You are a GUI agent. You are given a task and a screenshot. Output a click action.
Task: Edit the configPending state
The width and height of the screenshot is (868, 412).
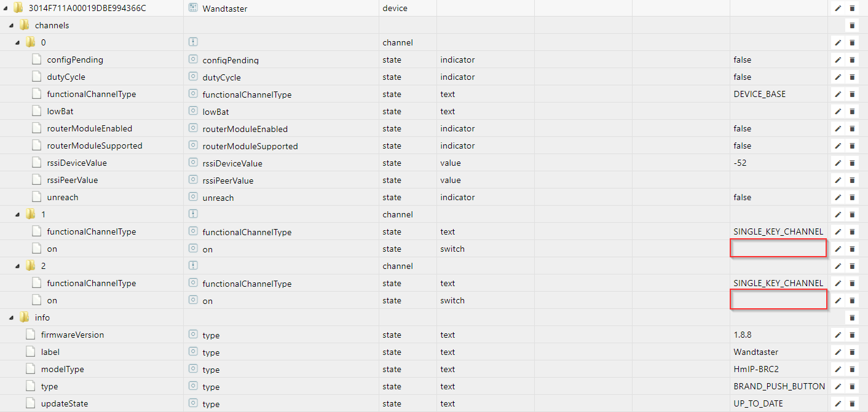coord(837,60)
